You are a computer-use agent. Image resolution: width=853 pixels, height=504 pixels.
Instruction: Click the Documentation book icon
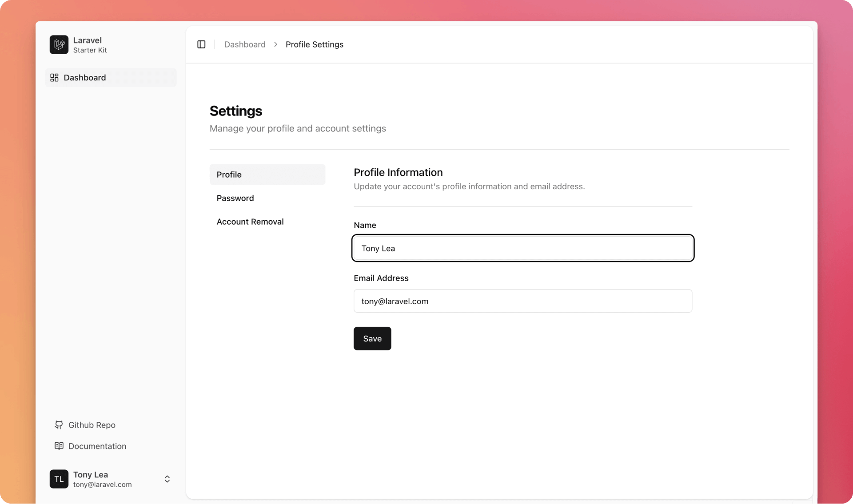59,446
